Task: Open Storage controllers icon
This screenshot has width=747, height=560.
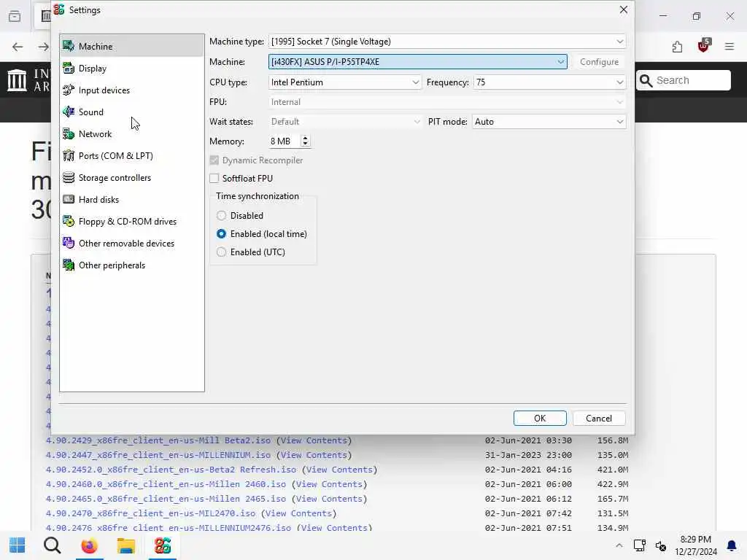Action: [69, 178]
